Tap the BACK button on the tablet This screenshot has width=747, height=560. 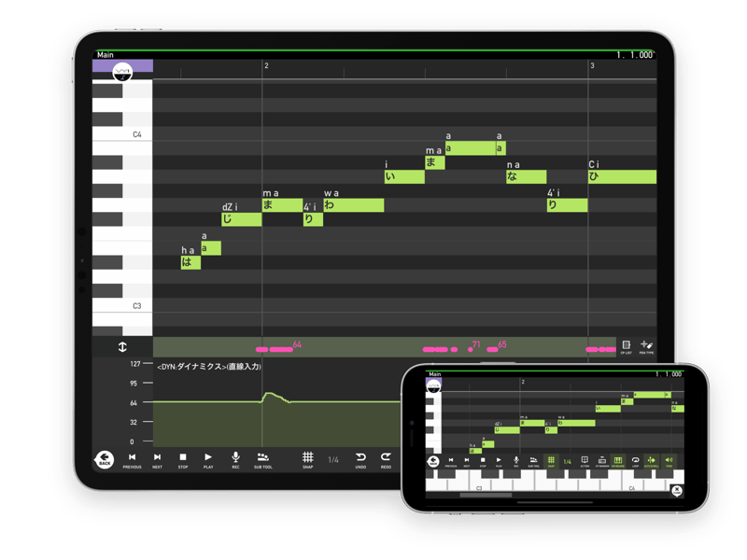pos(105,460)
